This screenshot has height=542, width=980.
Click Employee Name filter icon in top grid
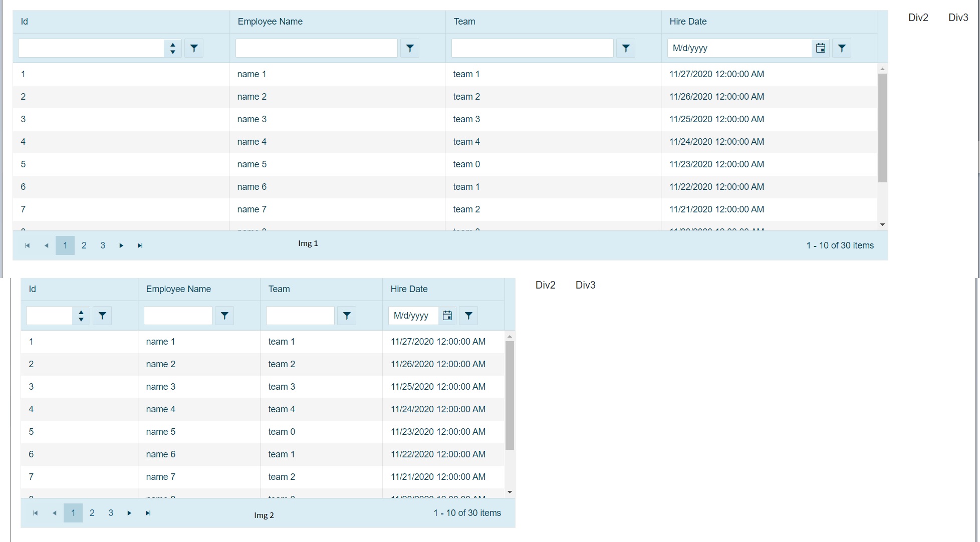tap(410, 48)
